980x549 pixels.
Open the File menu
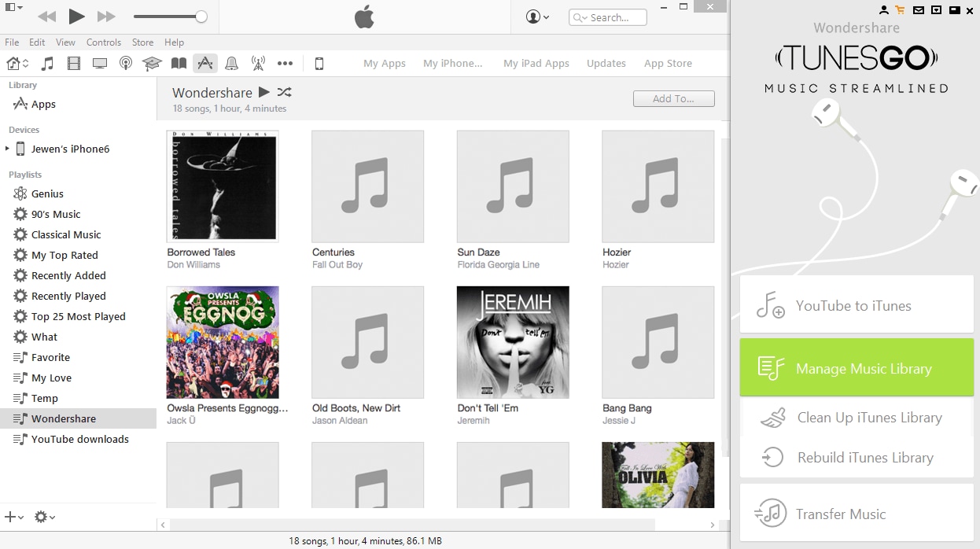point(12,42)
